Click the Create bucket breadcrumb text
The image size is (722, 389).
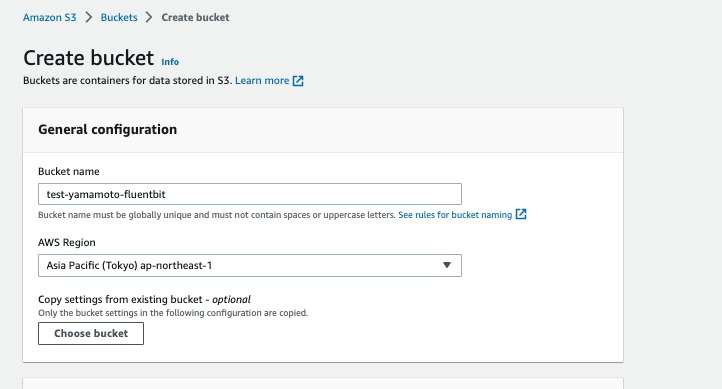click(195, 17)
